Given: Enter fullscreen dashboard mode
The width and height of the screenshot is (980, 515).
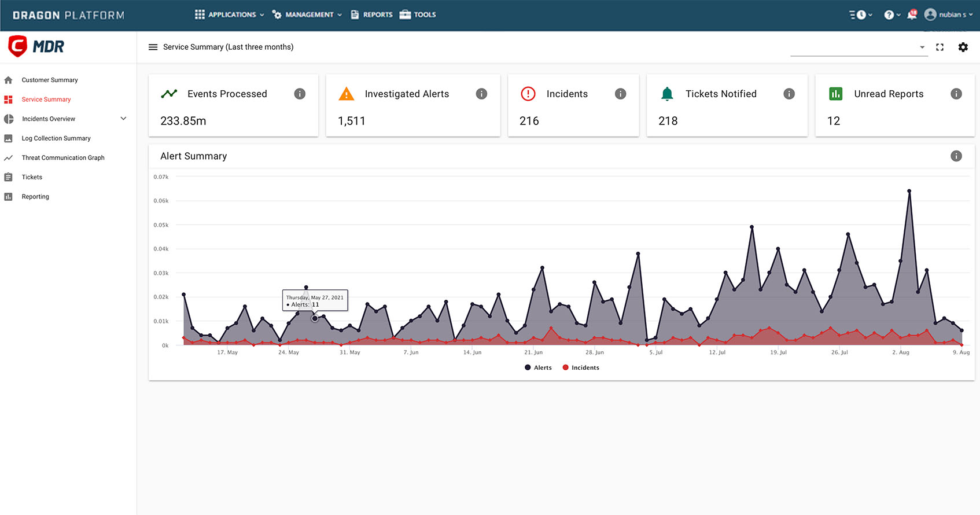Looking at the screenshot, I should pos(940,47).
